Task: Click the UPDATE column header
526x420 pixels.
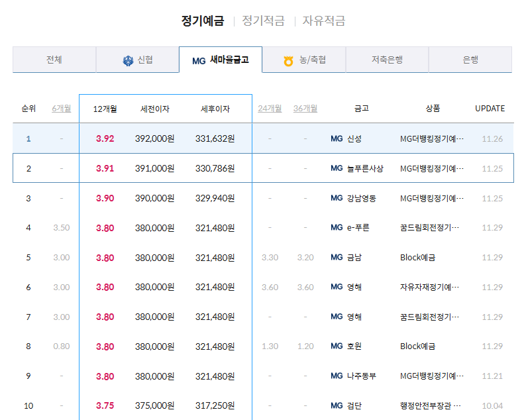Action: [x=490, y=109]
